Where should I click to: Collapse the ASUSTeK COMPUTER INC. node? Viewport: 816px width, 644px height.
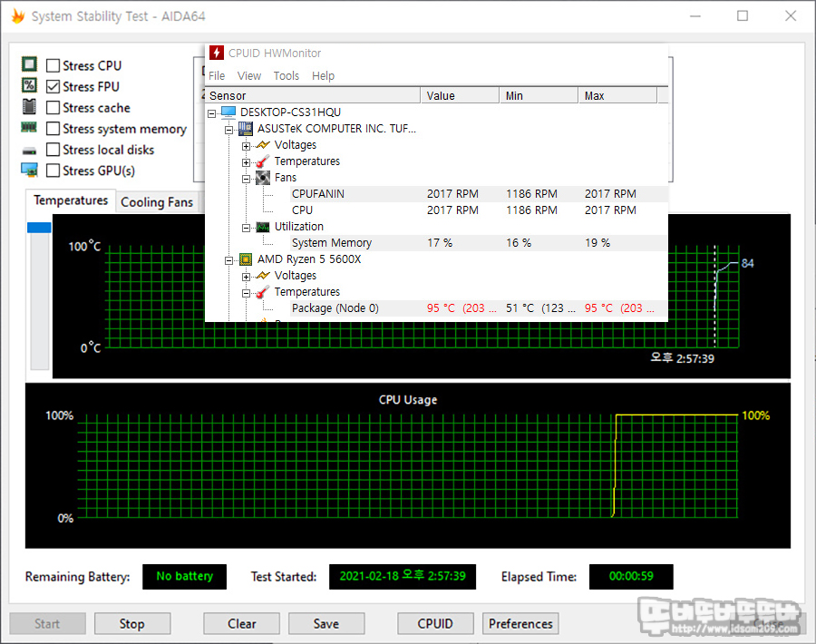click(228, 130)
